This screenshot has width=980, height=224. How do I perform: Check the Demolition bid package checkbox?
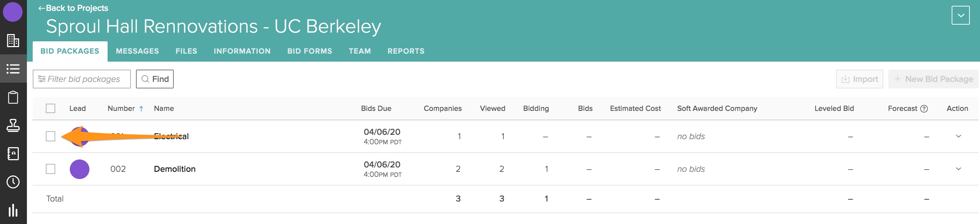tap(51, 169)
